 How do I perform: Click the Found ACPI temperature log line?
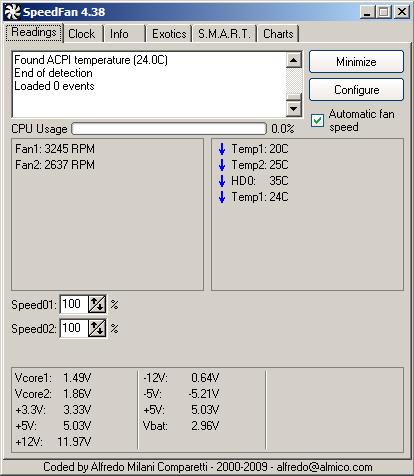pyautogui.click(x=91, y=60)
